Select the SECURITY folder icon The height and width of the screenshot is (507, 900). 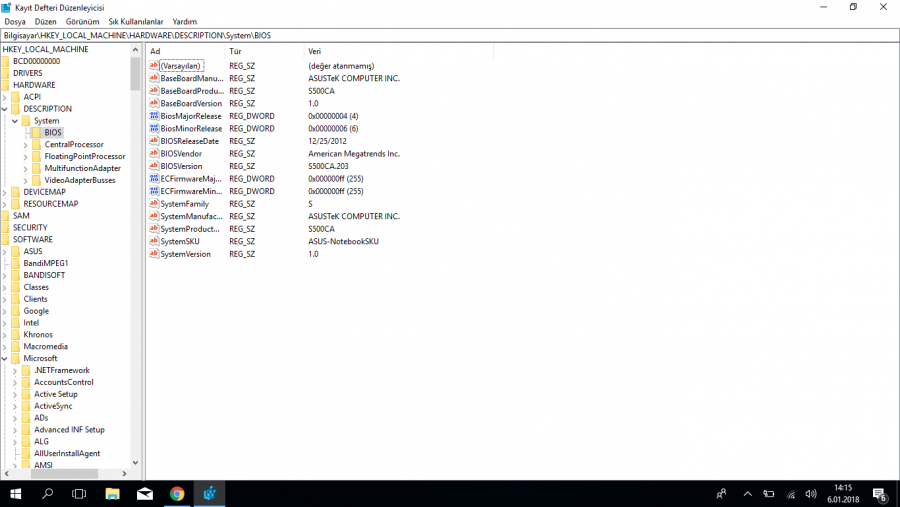point(5,227)
